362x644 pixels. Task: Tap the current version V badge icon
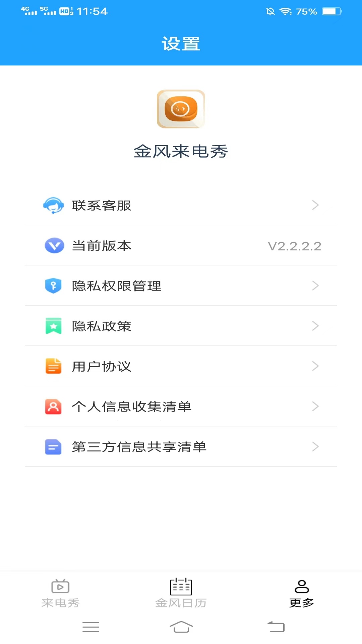[54, 246]
